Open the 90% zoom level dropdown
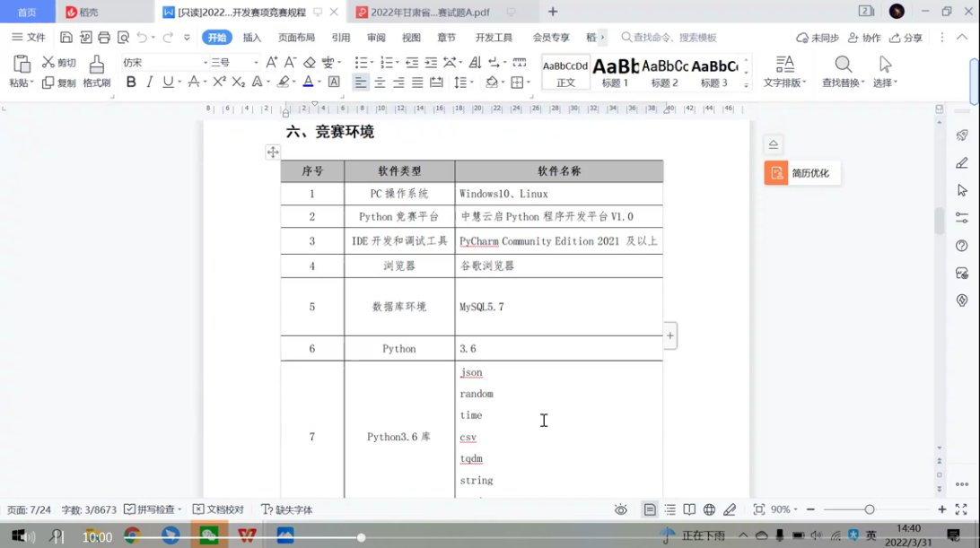The image size is (980, 548). tap(783, 510)
